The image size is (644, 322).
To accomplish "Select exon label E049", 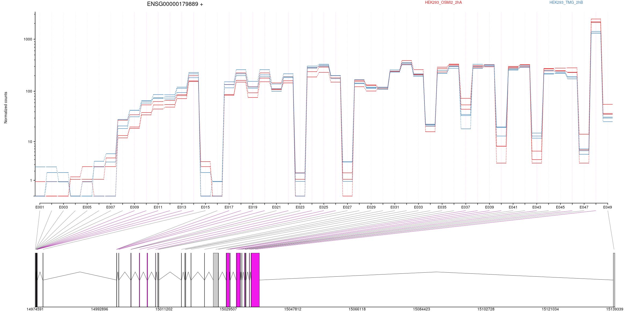I will (x=608, y=207).
